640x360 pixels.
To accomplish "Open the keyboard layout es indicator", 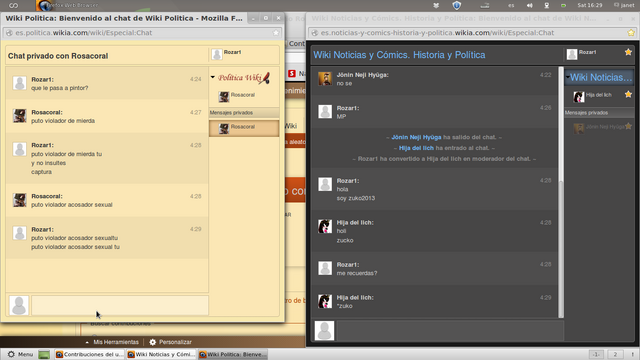I will [x=511, y=5].
